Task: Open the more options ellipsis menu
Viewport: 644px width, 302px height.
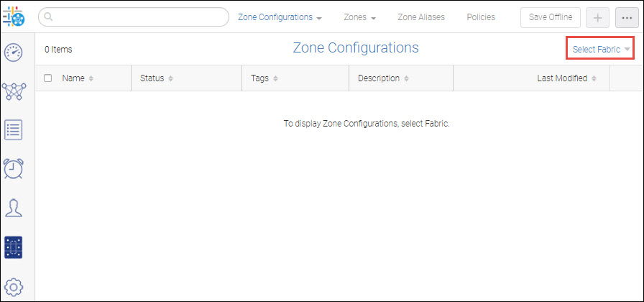Action: point(625,17)
